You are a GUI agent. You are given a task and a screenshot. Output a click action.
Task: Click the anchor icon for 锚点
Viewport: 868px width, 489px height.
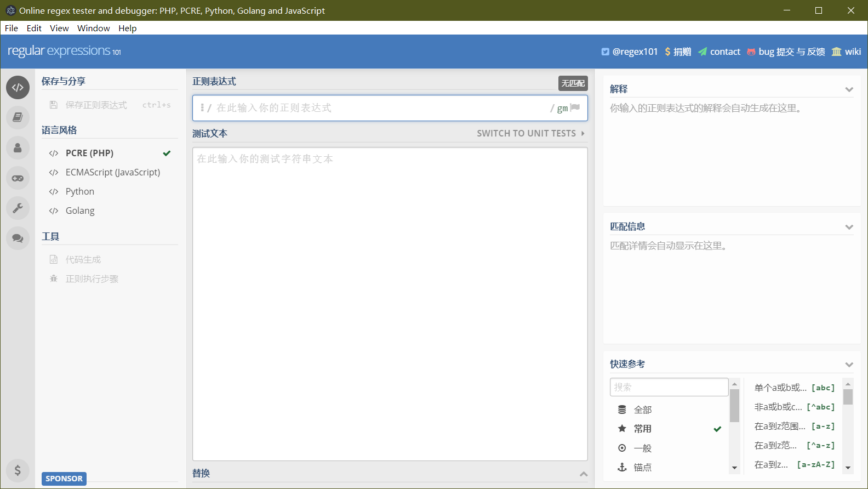click(x=622, y=467)
